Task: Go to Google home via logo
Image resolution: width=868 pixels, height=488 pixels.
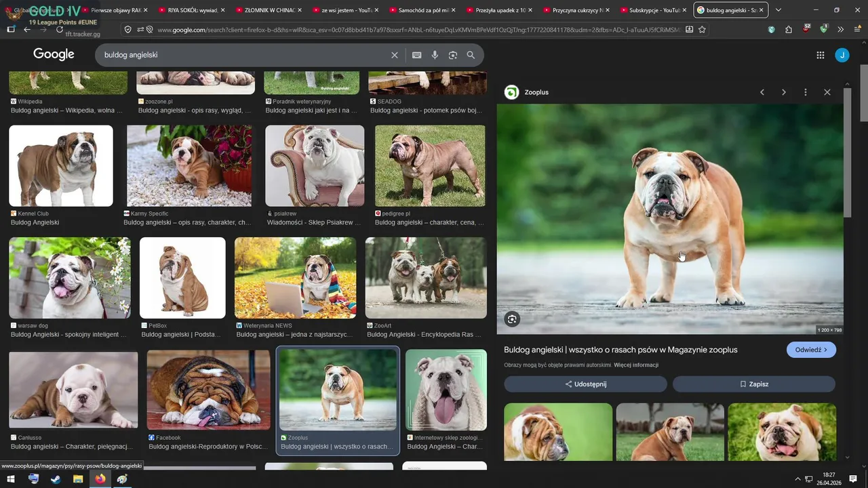Action: click(54, 55)
